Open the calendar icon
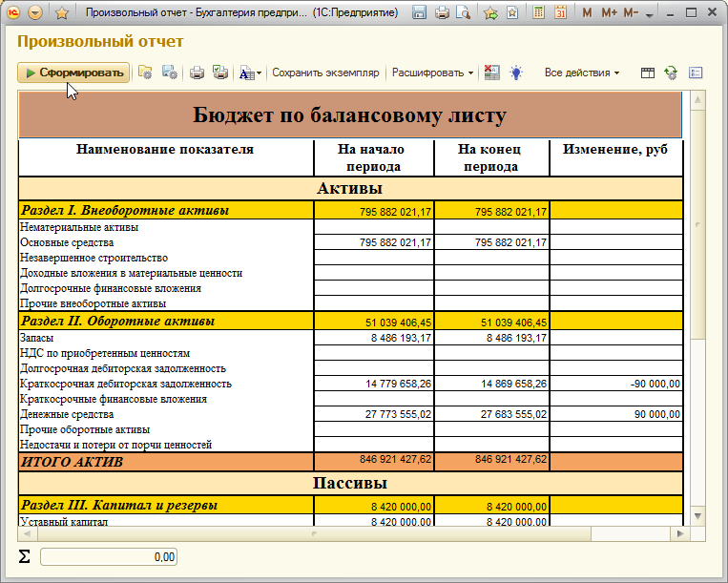This screenshot has height=583, width=728. click(x=561, y=12)
